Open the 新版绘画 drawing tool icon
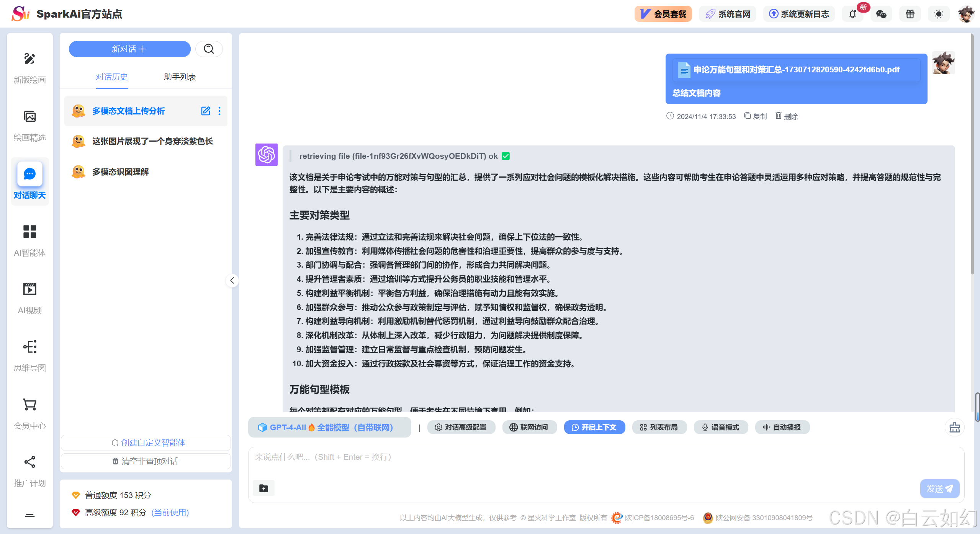This screenshot has height=534, width=980. pos(29,59)
